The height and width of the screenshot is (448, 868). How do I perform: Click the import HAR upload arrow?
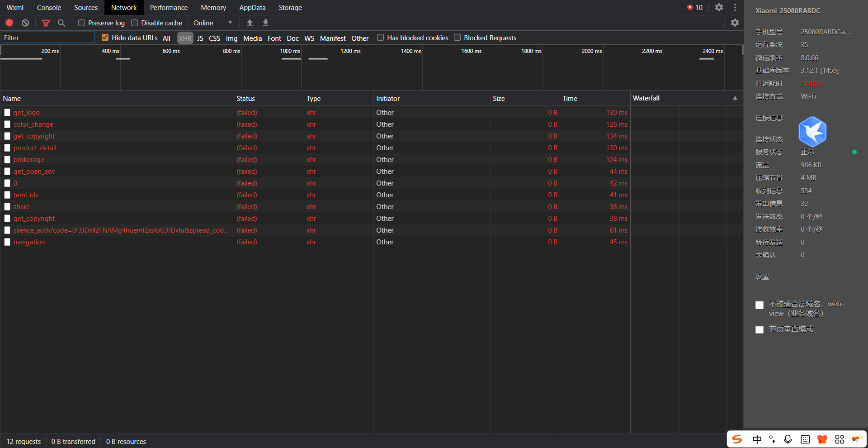pos(250,23)
